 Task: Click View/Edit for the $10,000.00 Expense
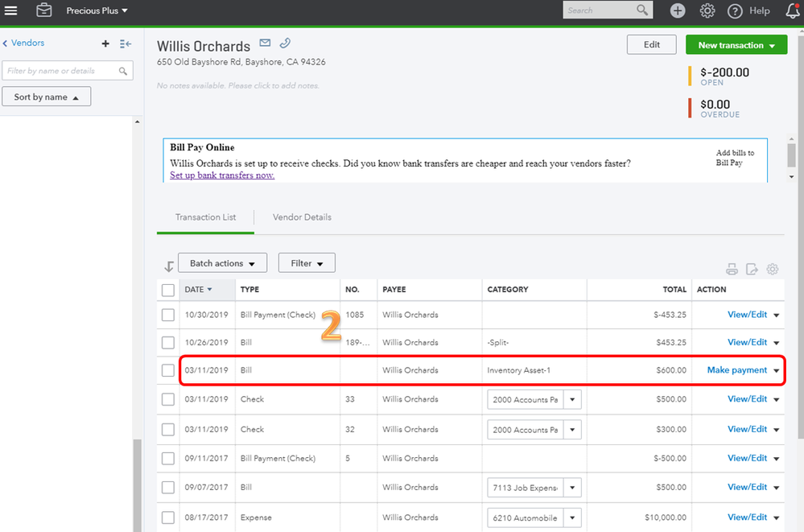pos(747,518)
